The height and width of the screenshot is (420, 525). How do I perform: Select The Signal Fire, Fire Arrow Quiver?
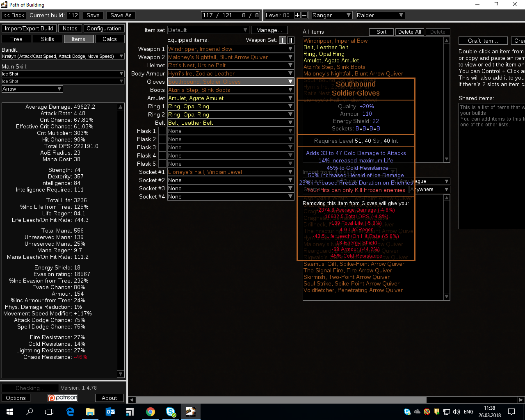pyautogui.click(x=348, y=270)
